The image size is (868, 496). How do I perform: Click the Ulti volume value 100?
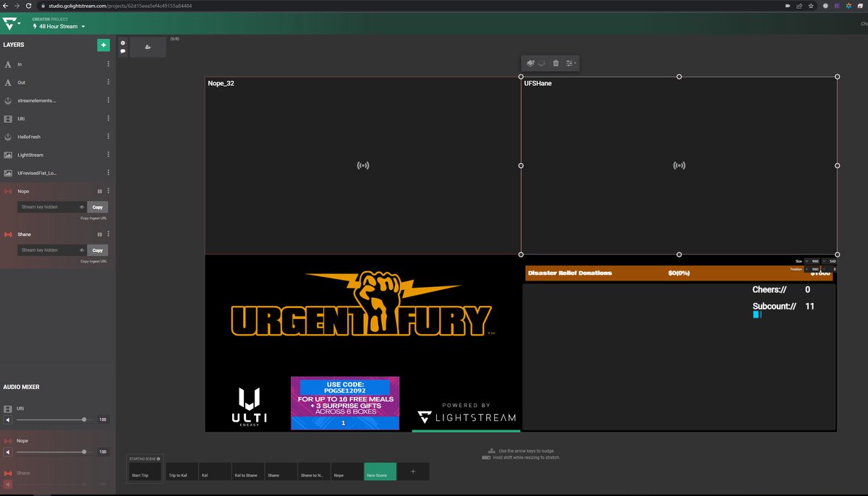(102, 419)
